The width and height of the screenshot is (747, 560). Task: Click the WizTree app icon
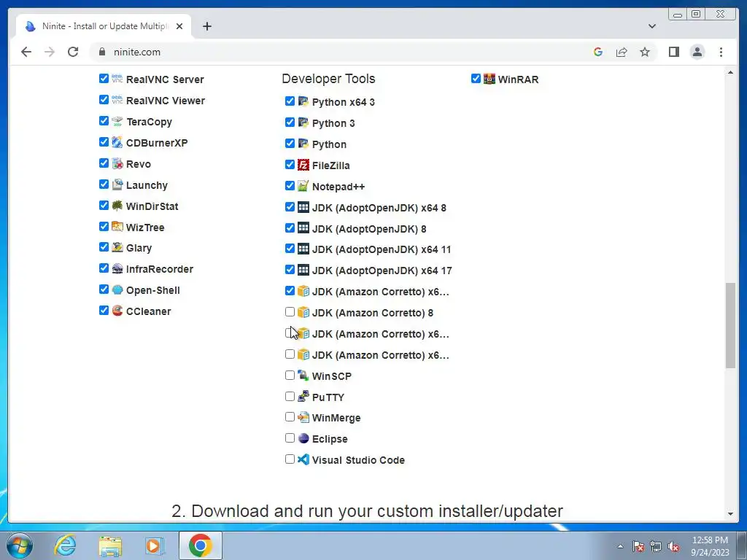click(x=117, y=227)
